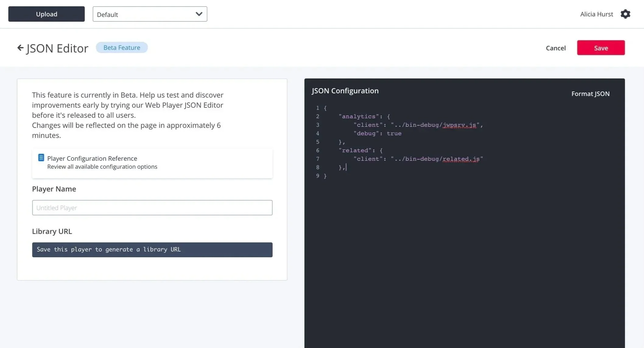Click the underlined related.js text
This screenshot has width=644, height=348.
[461, 159]
